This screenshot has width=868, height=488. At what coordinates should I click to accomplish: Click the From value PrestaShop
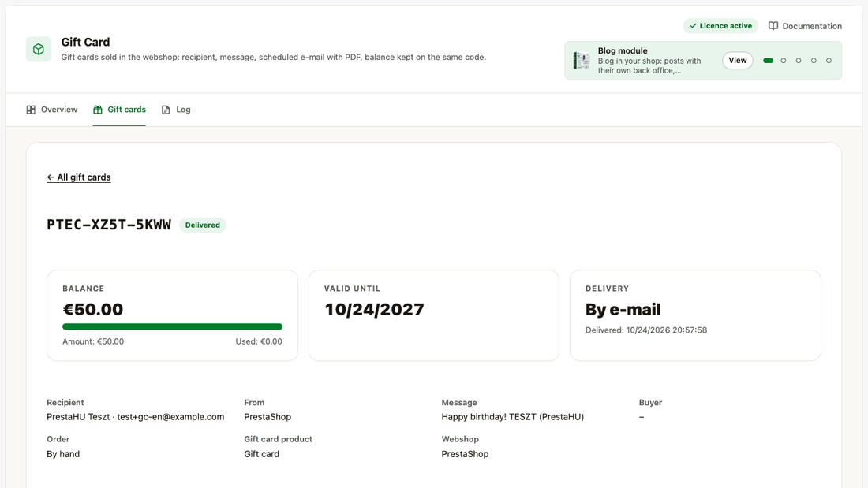pyautogui.click(x=268, y=416)
